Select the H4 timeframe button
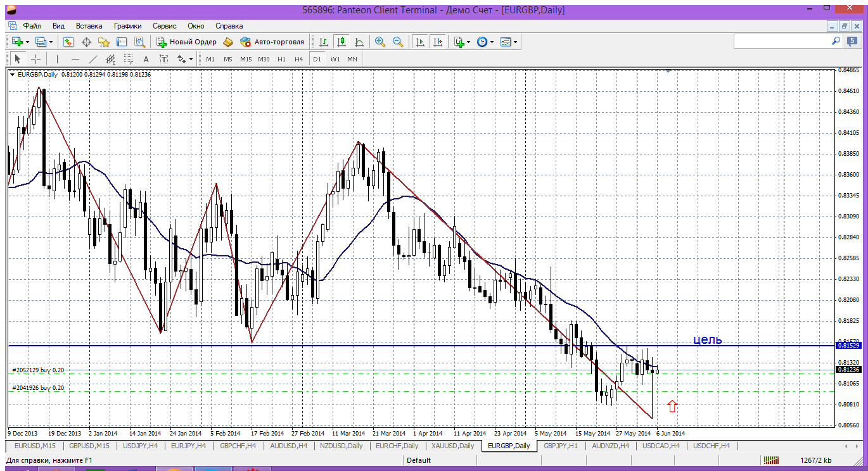The image size is (868, 471). [x=299, y=59]
